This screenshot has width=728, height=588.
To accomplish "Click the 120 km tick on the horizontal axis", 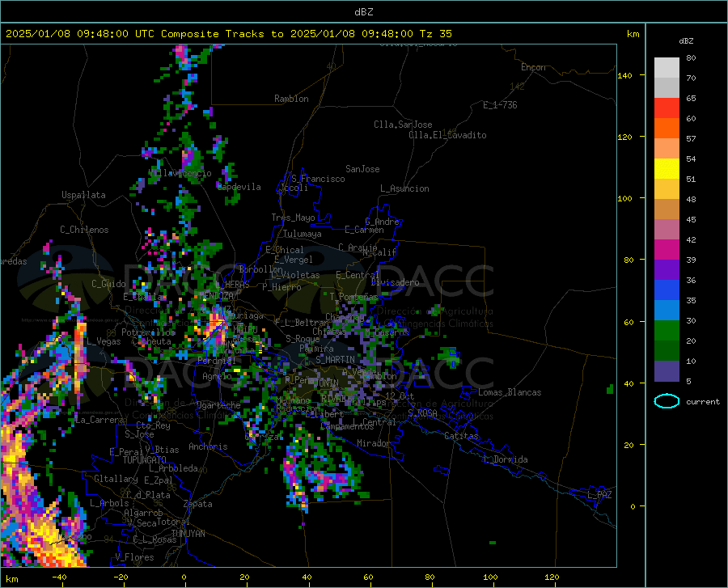I will [x=552, y=577].
